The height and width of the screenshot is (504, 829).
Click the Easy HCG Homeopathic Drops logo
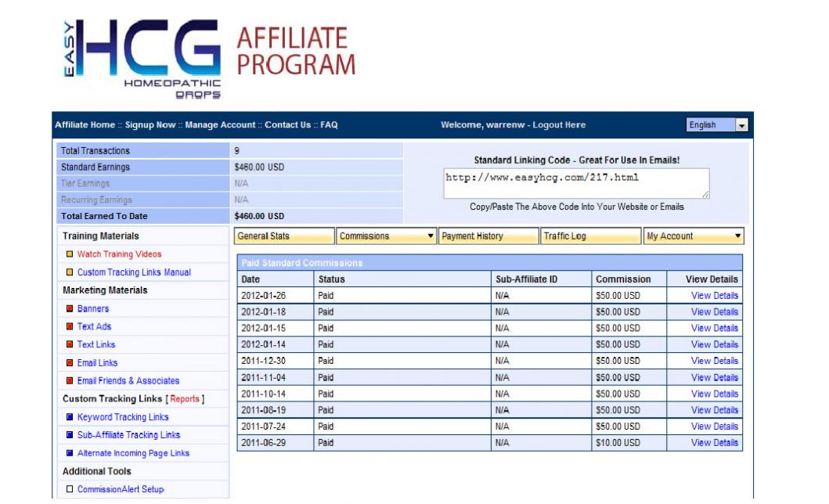pyautogui.click(x=142, y=59)
